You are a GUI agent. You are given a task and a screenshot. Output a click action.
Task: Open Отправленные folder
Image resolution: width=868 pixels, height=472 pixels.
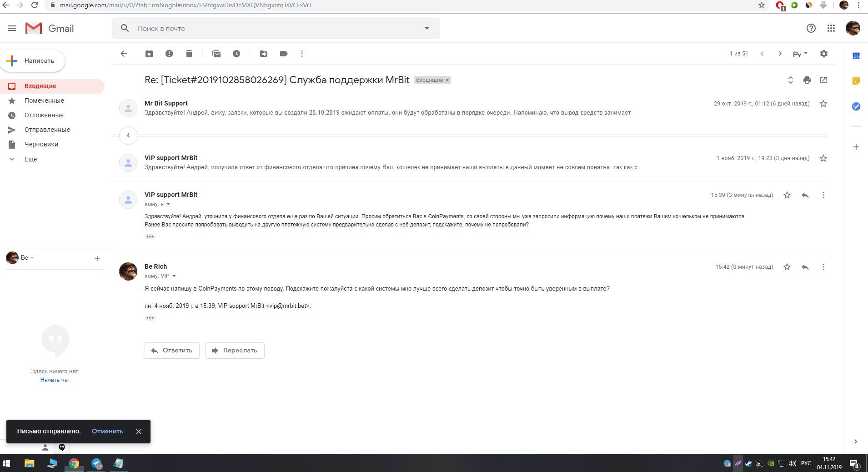click(52, 130)
